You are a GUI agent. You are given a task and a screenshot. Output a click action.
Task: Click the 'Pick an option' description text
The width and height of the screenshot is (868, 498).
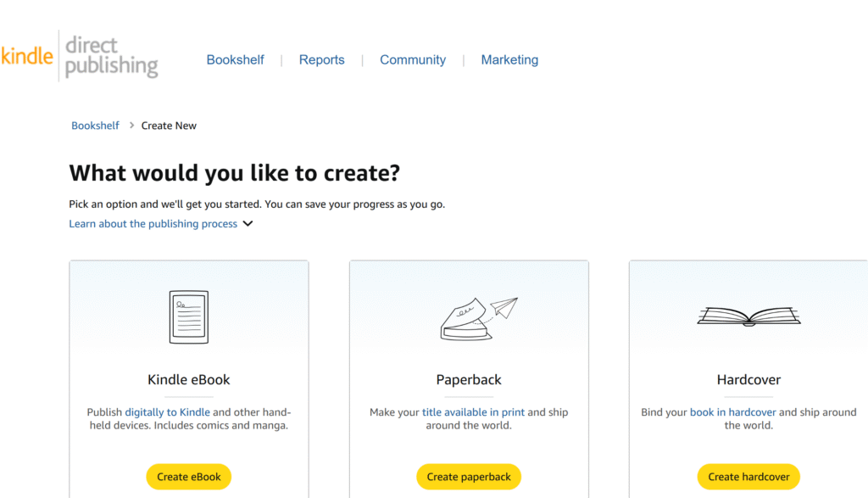click(x=257, y=204)
